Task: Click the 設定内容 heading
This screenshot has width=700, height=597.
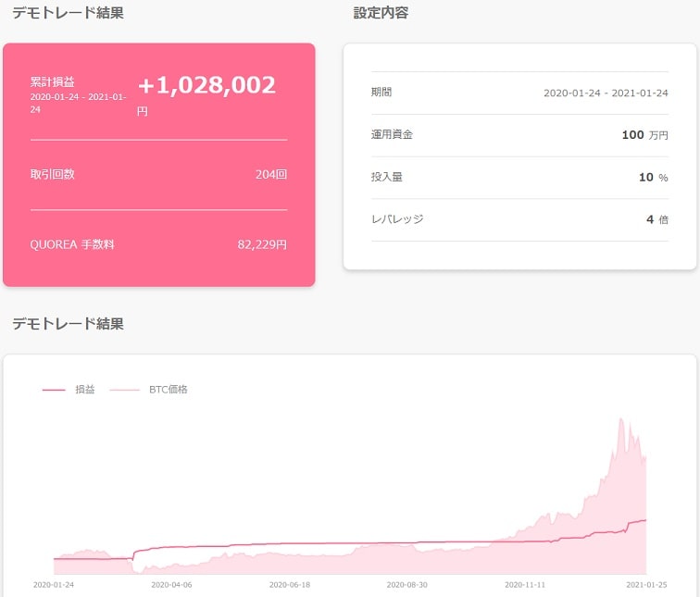Action: (381, 12)
